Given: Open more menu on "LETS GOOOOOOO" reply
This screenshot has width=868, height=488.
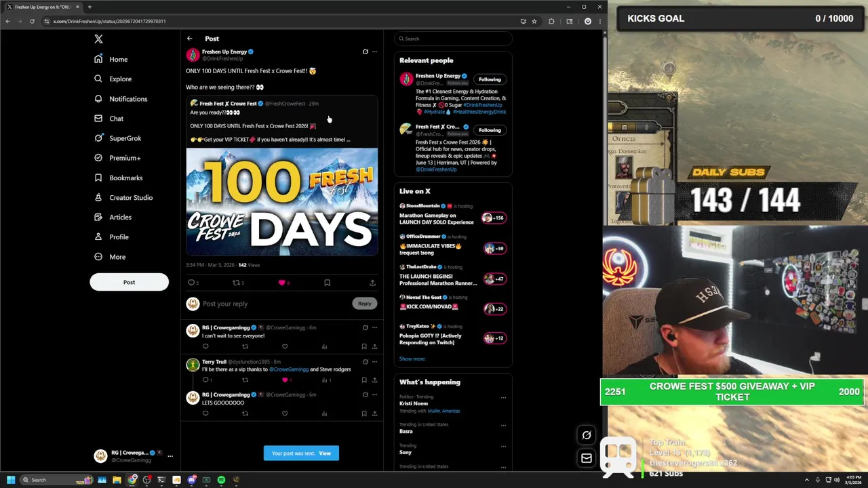Looking at the screenshot, I should tap(374, 395).
